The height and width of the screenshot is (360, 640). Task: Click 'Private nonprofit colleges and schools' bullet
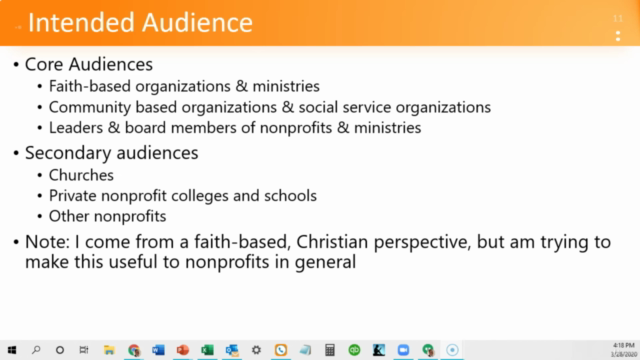[x=182, y=196]
